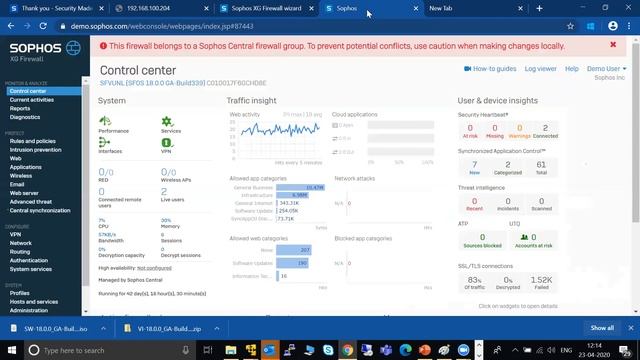Open Current activities in sidebar
The height and width of the screenshot is (360, 640).
click(x=31, y=100)
